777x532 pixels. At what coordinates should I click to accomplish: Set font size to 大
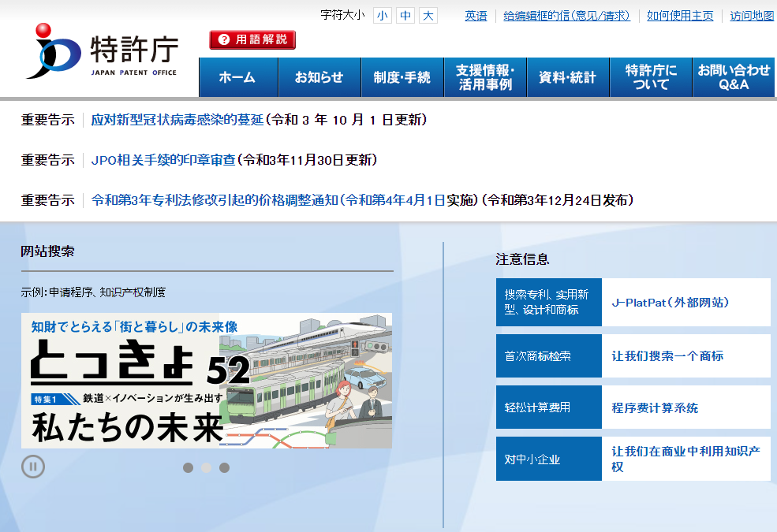[x=428, y=15]
